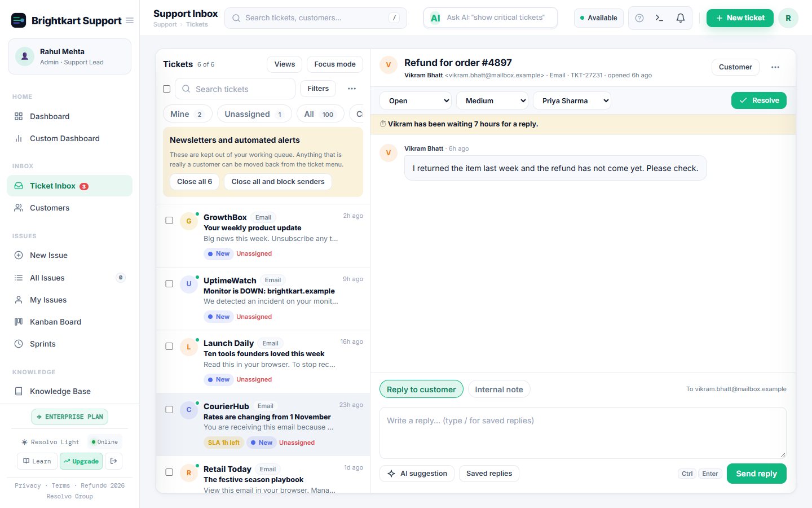This screenshot has width=812, height=508.
Task: Click the UptimeWatch sender avatar
Action: point(188,284)
